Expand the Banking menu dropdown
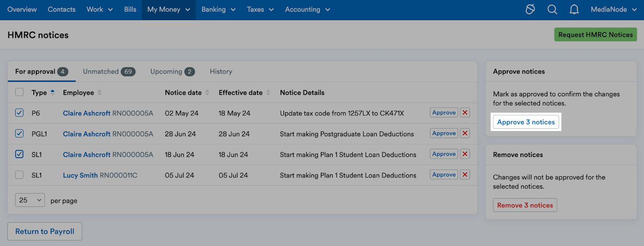Screen dimensions: 644x246 [x=218, y=9]
